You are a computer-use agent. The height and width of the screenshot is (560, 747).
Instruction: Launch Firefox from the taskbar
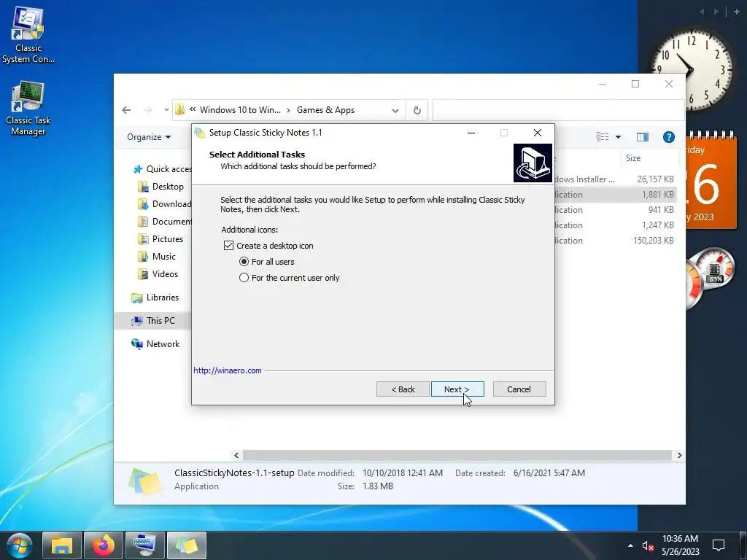coord(104,545)
